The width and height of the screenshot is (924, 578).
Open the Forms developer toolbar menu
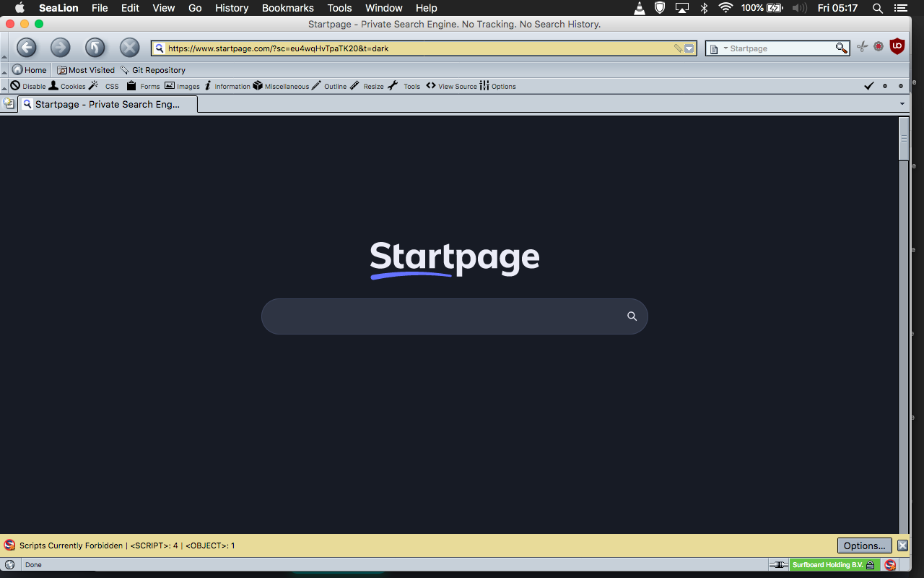(x=143, y=86)
